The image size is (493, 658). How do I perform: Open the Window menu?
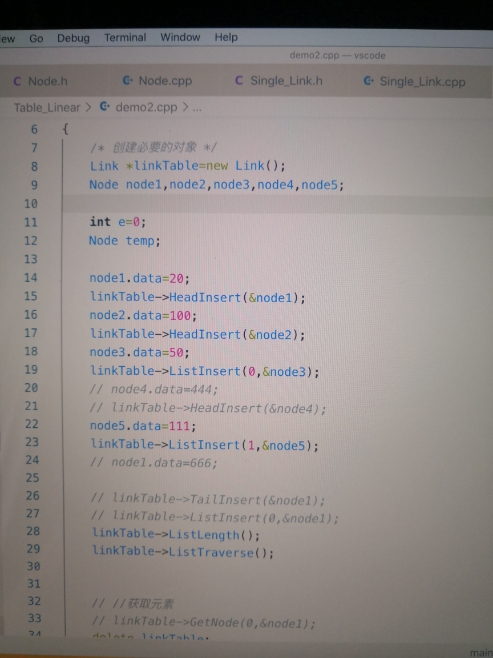pos(180,37)
